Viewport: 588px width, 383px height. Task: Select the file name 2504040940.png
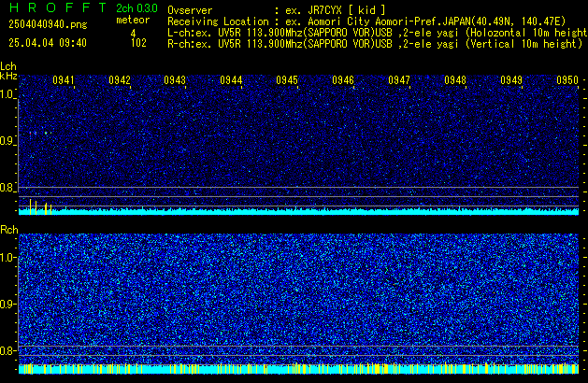pyautogui.click(x=48, y=24)
